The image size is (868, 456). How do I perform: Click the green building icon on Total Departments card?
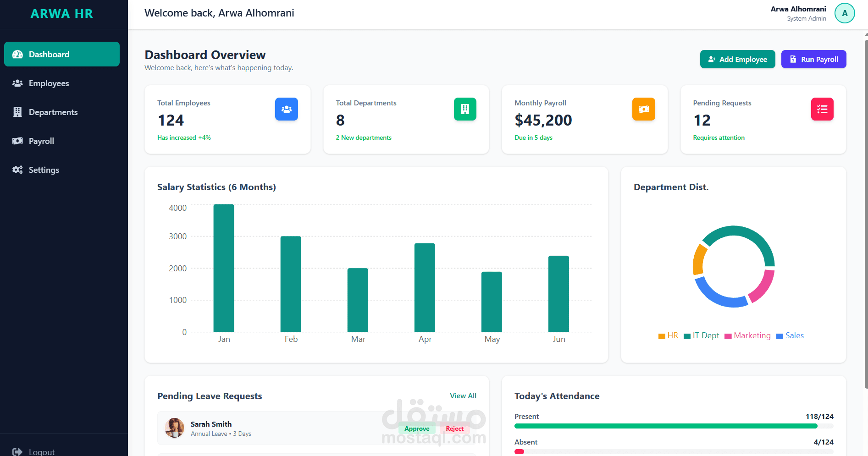[465, 109]
